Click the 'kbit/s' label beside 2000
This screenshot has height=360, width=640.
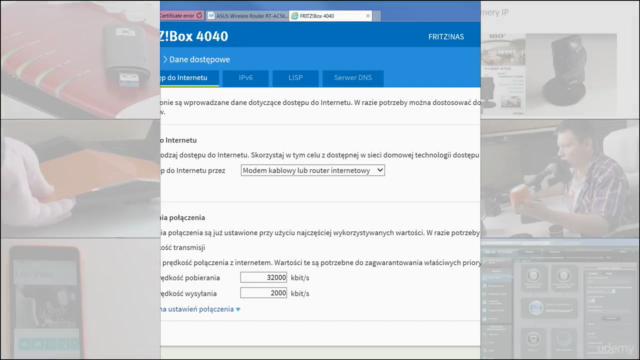tap(300, 293)
